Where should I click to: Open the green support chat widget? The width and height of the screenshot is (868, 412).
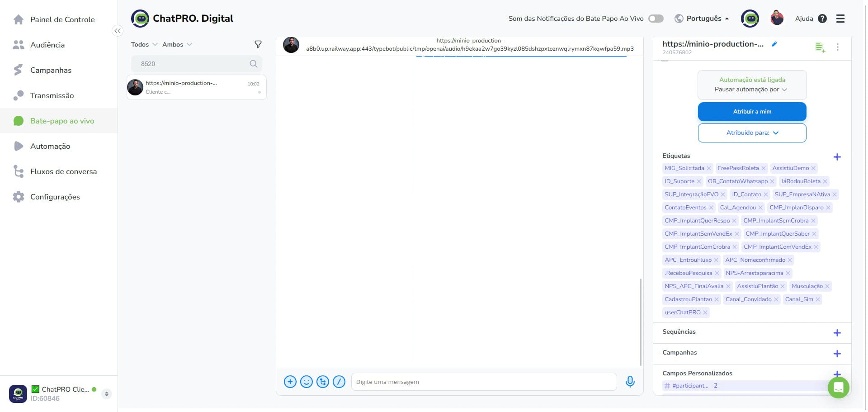(x=839, y=388)
